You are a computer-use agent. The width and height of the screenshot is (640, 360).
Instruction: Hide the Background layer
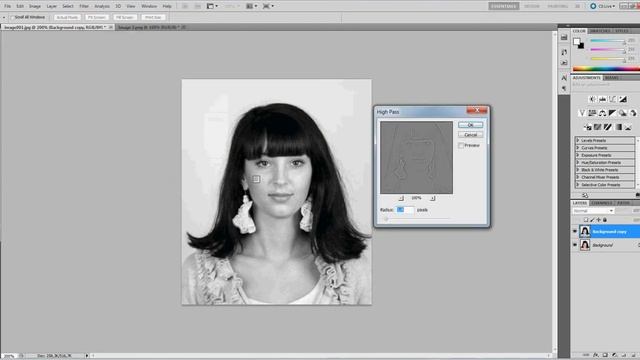575,245
